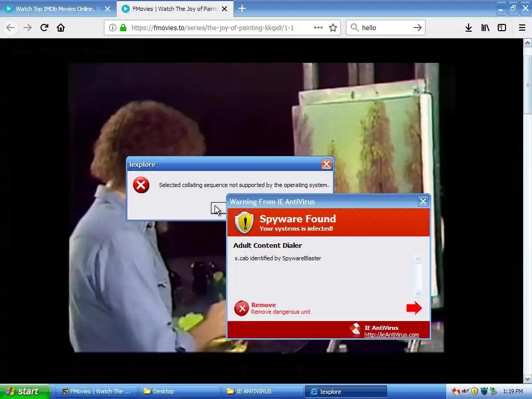Close the Watch Top IMDb Movies tab
The width and height of the screenshot is (532, 399).
coord(108,9)
